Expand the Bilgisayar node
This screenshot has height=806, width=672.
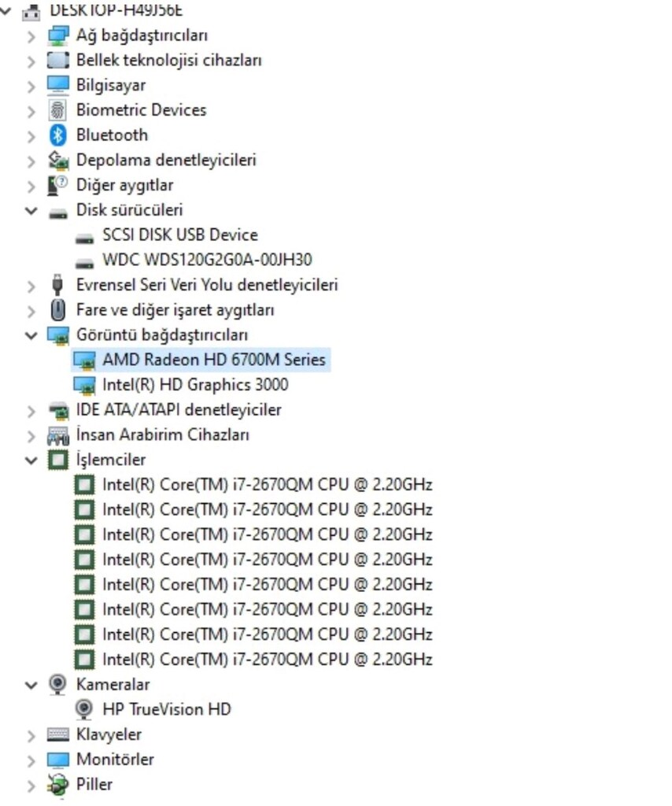tap(31, 86)
